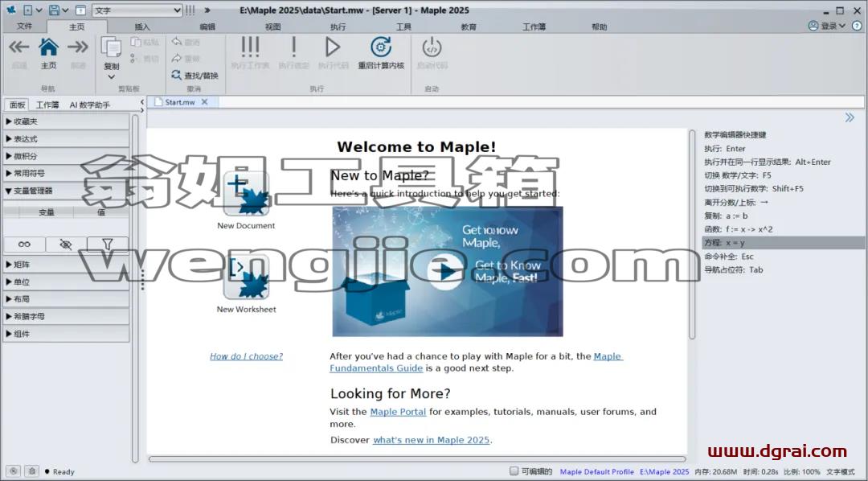Switch to the AI 数学助手 panel tab

click(90, 105)
